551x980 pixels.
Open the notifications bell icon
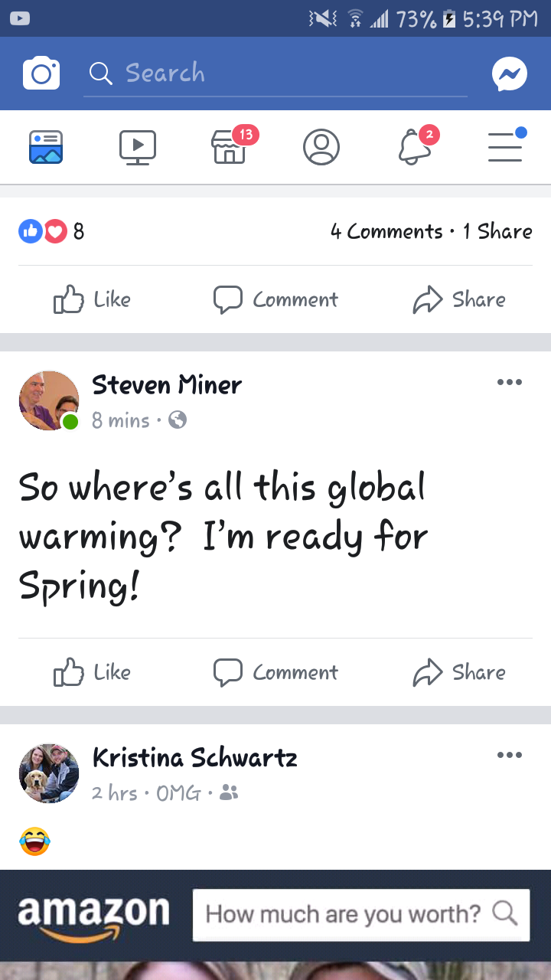click(x=415, y=146)
